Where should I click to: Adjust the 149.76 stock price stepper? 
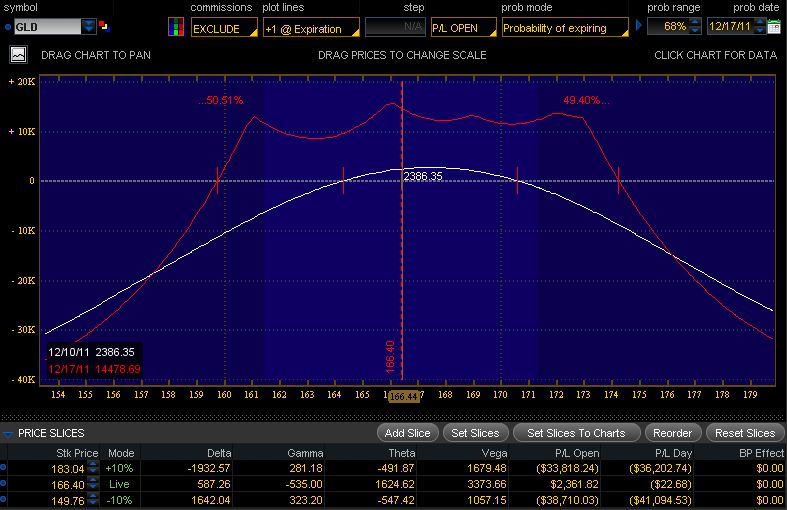click(x=93, y=499)
